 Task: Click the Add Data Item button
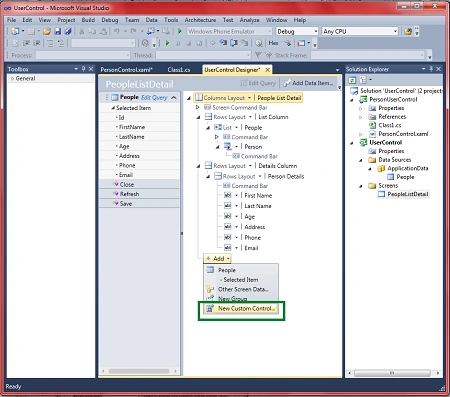[308, 83]
